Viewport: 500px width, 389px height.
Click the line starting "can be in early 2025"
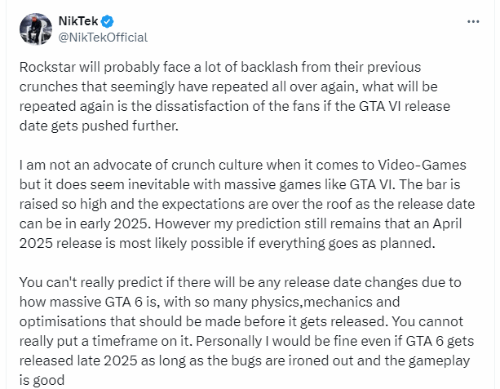240,223
